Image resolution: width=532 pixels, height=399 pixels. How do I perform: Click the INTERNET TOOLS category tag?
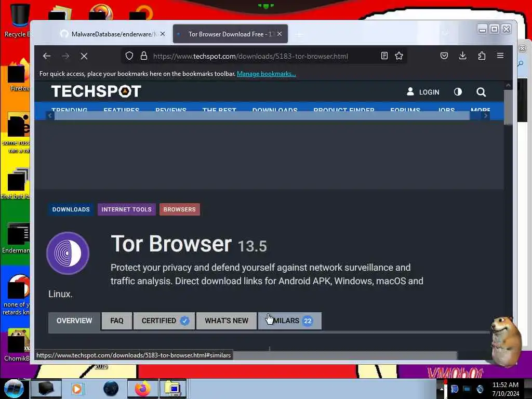tap(127, 209)
